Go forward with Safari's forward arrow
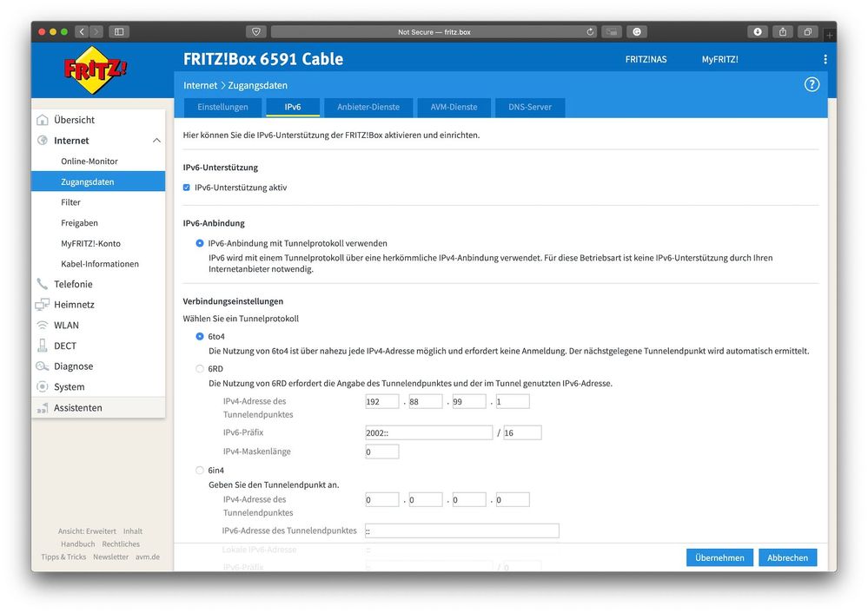This screenshot has height=613, width=868. pos(96,32)
